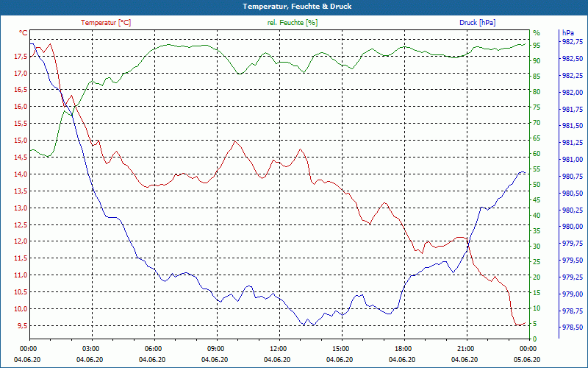Image resolution: width=588 pixels, height=368 pixels.
Task: Click the 60 tick on green humidity axis
Action: tap(537, 154)
